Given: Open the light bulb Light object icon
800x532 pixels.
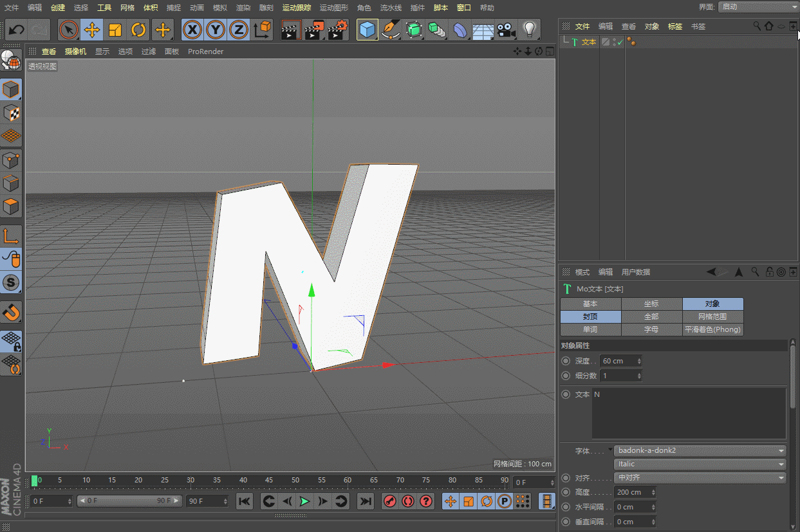Looking at the screenshot, I should [x=529, y=30].
